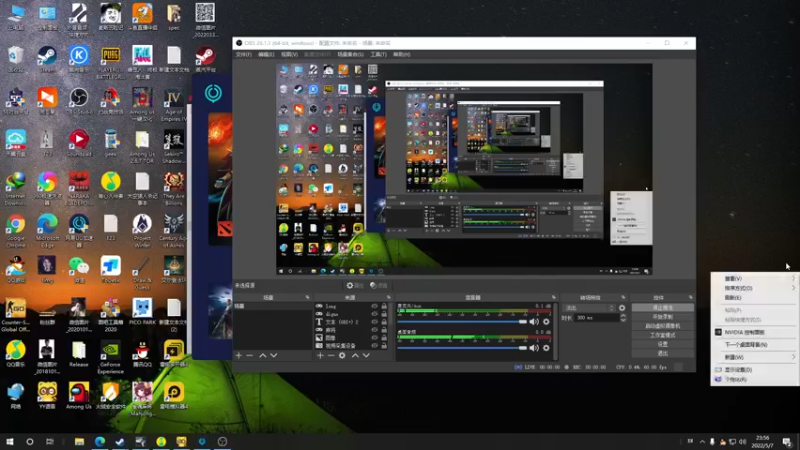Toggle visibility eye for the 视频采集设备 source
800x450 pixels.
(374, 345)
